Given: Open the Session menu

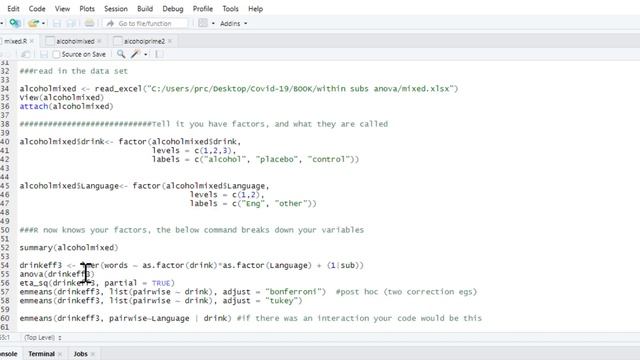Looking at the screenshot, I should click(x=116, y=9).
